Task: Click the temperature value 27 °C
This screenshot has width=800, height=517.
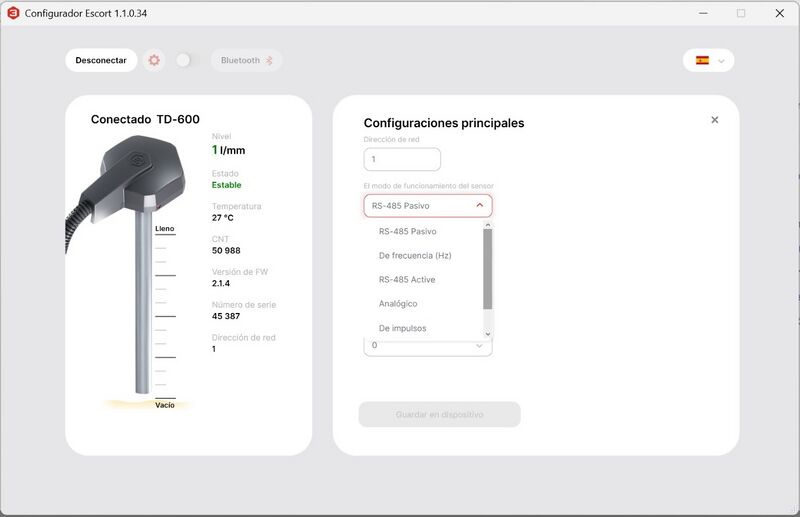Action: pyautogui.click(x=223, y=218)
